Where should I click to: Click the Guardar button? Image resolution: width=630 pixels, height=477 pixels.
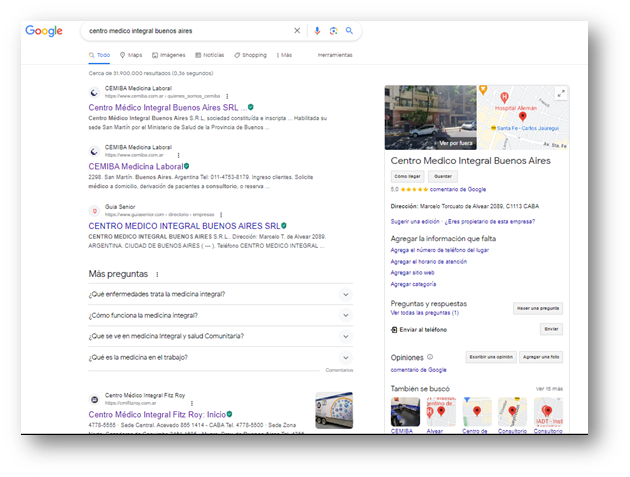443,176
